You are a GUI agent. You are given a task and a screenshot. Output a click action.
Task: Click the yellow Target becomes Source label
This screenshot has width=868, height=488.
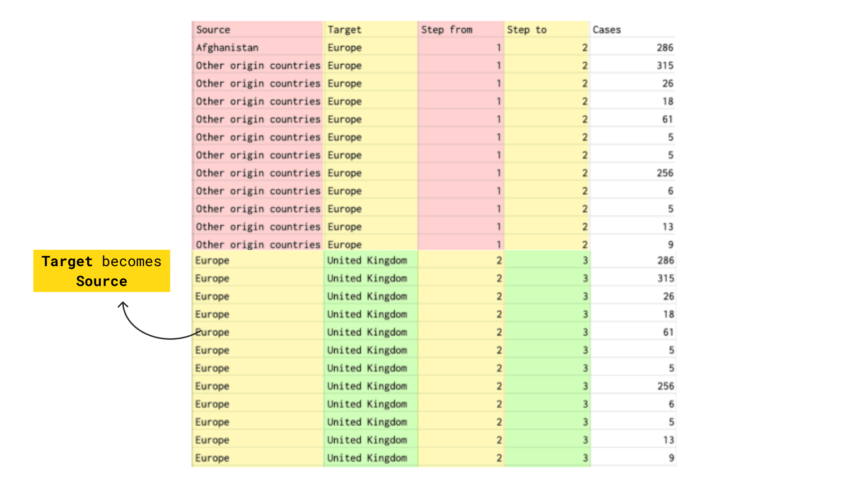tap(102, 271)
